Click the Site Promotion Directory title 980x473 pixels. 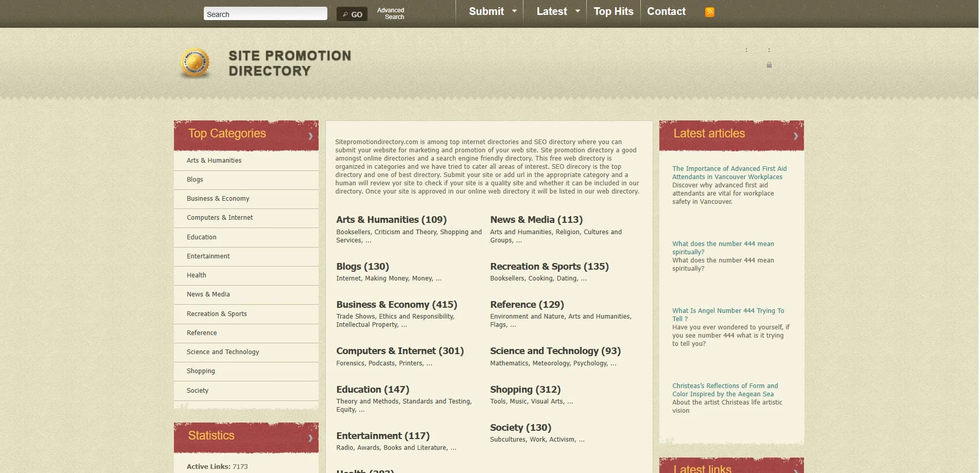click(x=289, y=63)
